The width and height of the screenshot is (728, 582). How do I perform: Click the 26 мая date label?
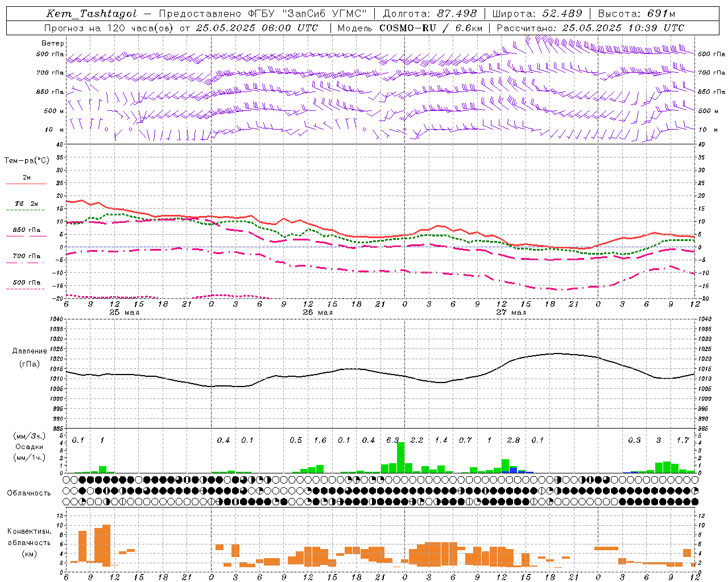pos(317,313)
